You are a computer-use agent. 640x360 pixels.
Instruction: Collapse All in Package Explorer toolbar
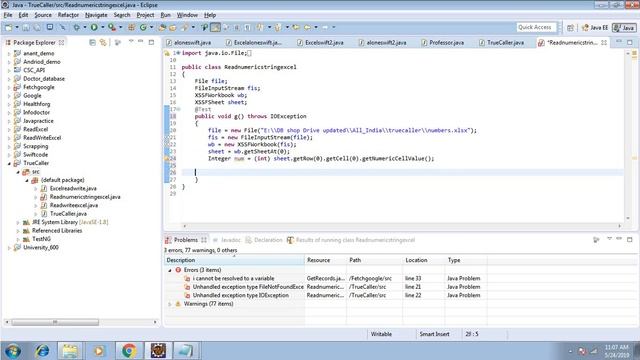pos(93,42)
